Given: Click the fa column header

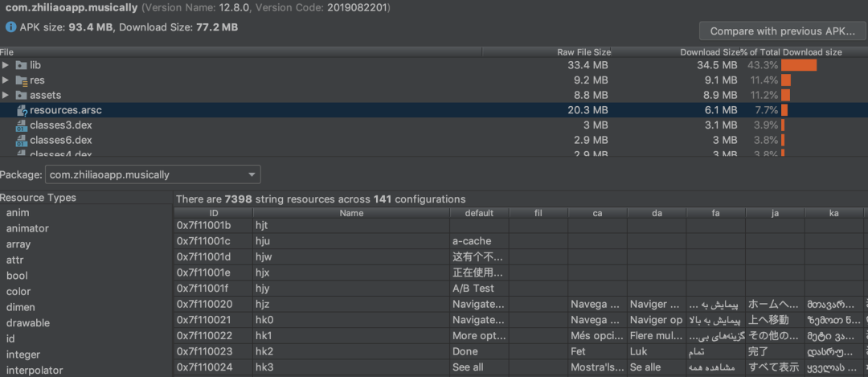Looking at the screenshot, I should (x=716, y=213).
